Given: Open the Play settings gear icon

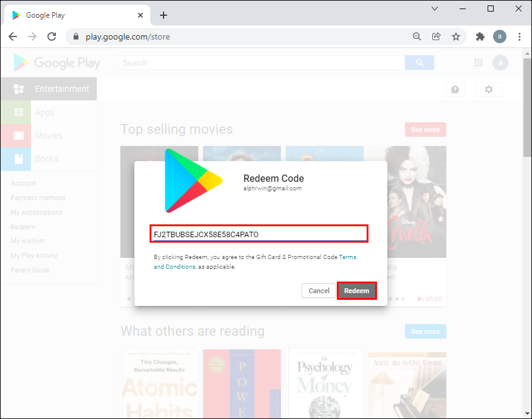Looking at the screenshot, I should click(x=489, y=89).
